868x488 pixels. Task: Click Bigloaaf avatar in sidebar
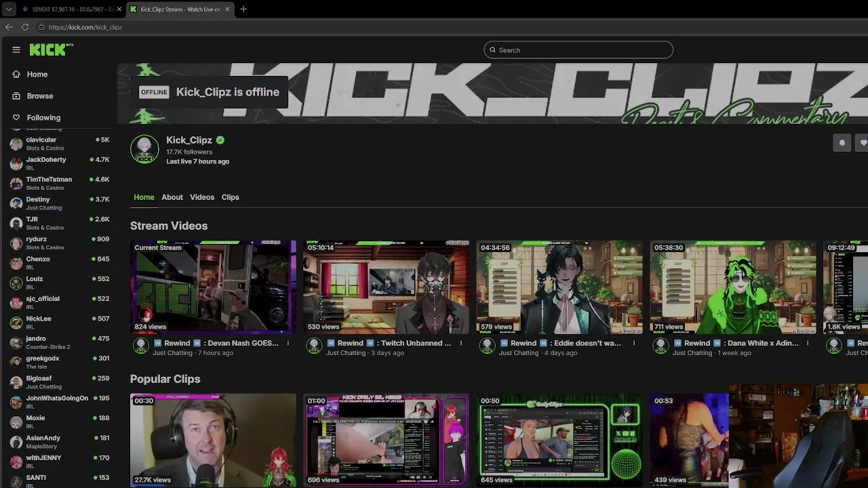pyautogui.click(x=16, y=382)
